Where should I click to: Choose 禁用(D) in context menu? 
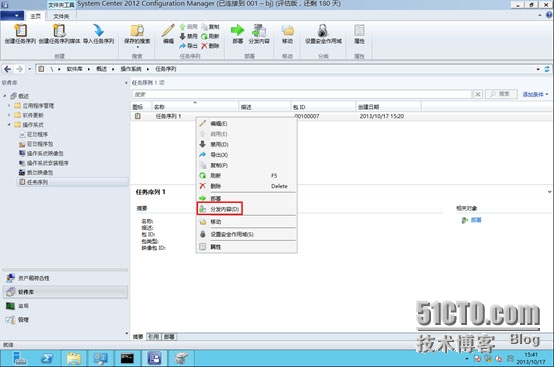point(246,144)
